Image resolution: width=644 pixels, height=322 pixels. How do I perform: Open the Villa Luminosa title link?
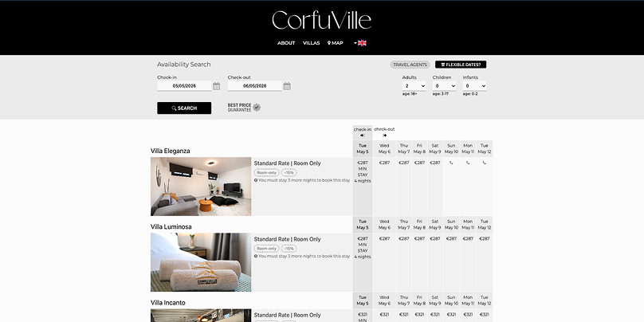click(x=171, y=226)
